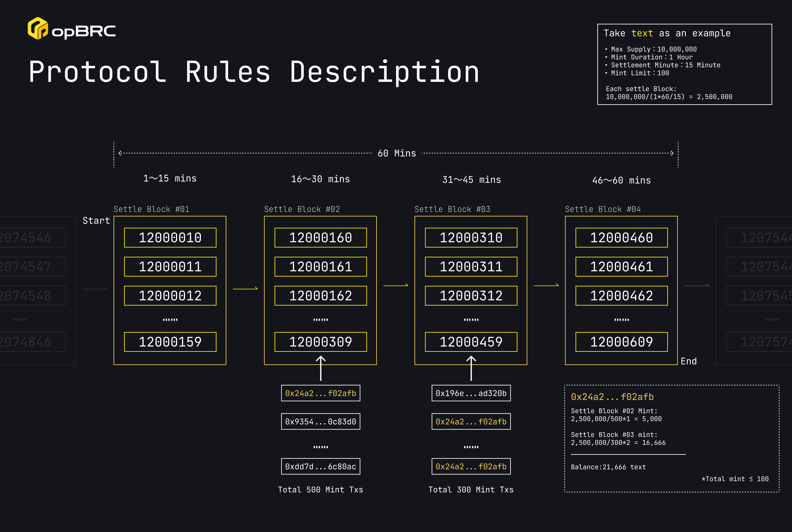
Task: Click block number 12000460 in Settle Block #04
Action: click(x=621, y=237)
